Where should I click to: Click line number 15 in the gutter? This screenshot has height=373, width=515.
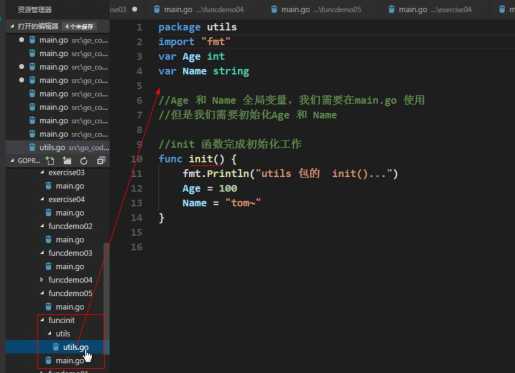tap(137, 232)
